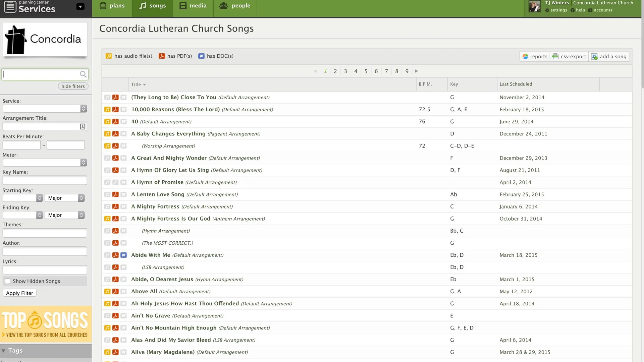The height and width of the screenshot is (362, 644).
Task: Click the audio icon for Above All
Action: 107,291
